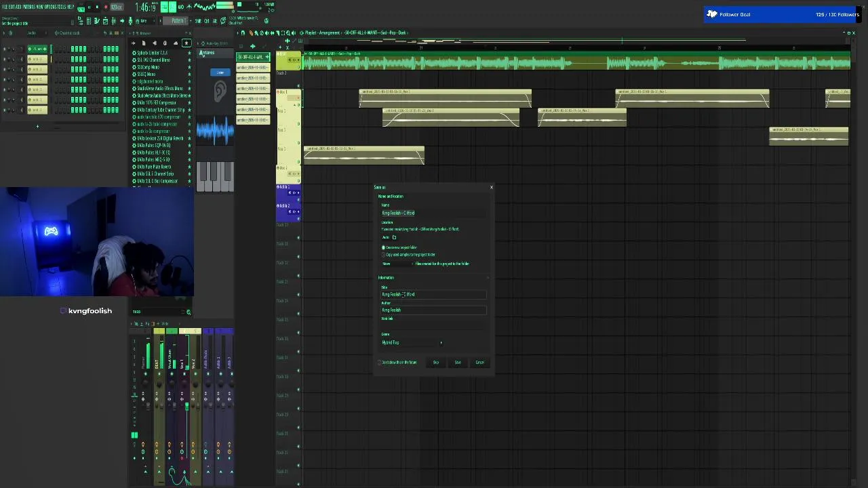This screenshot has height=488, width=868.
Task: Select the -50-OFF-ALL-I-WANT clip in picker
Action: click(253, 57)
